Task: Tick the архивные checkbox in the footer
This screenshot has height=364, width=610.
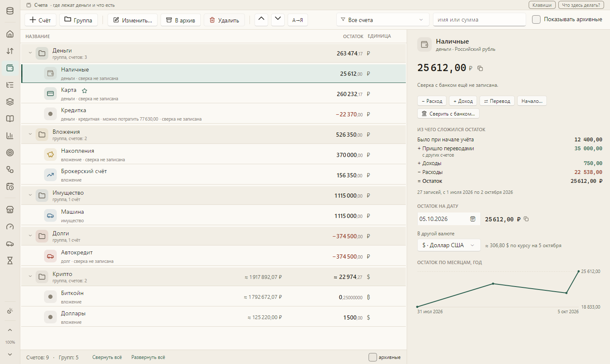Action: point(373,357)
